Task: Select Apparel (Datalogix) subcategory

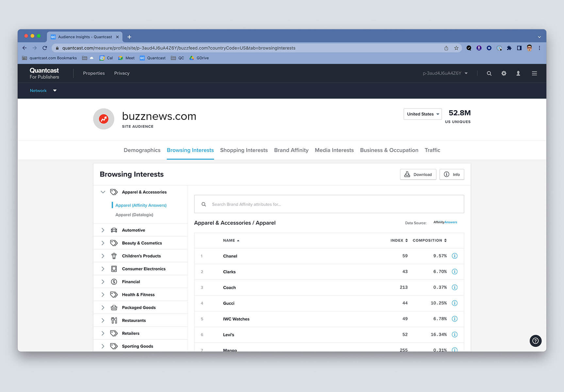Action: coord(134,215)
